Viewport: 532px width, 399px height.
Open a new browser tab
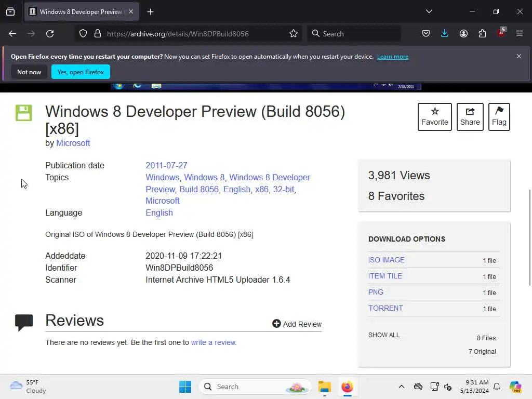tap(150, 12)
